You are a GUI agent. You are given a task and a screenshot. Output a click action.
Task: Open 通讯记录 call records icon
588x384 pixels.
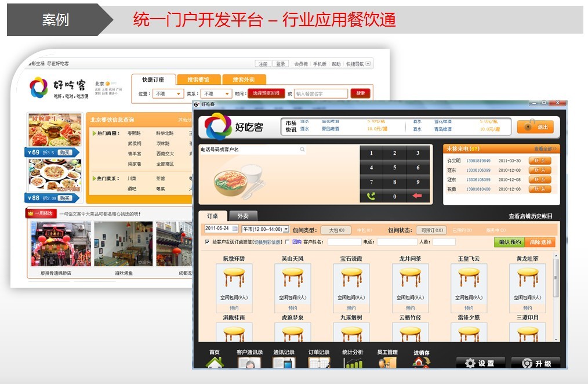284,363
